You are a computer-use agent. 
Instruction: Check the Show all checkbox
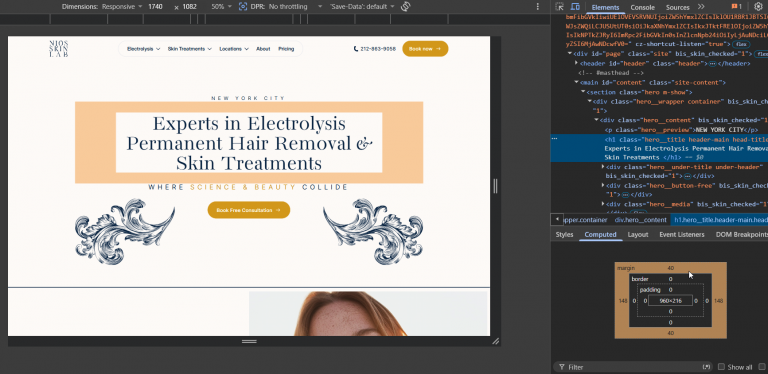coord(721,367)
